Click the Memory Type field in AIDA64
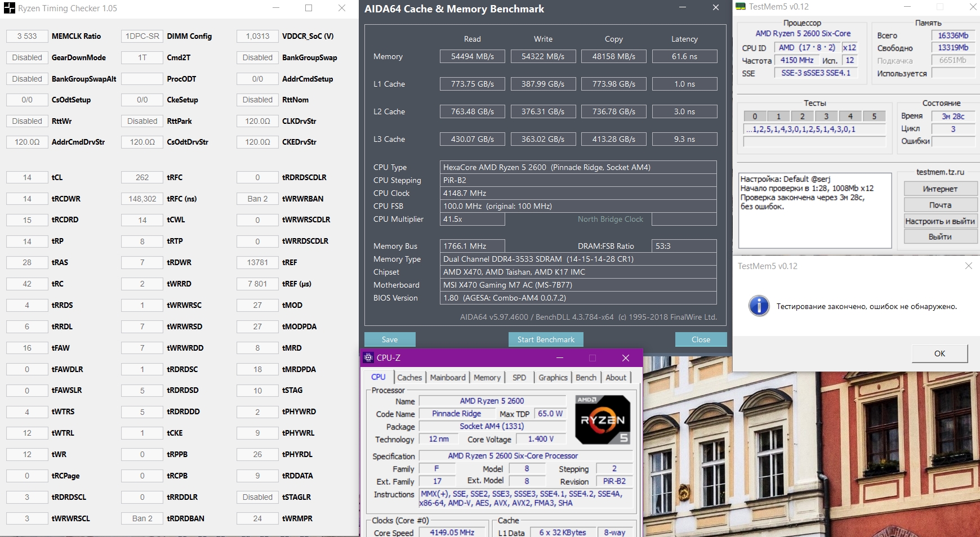 click(x=578, y=259)
